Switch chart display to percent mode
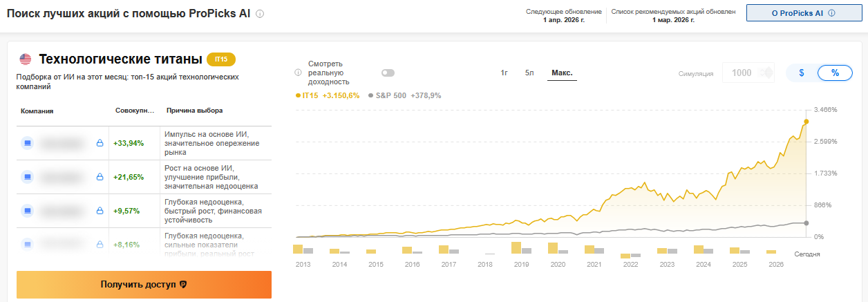Viewport: 868px width, 302px height. (835, 73)
